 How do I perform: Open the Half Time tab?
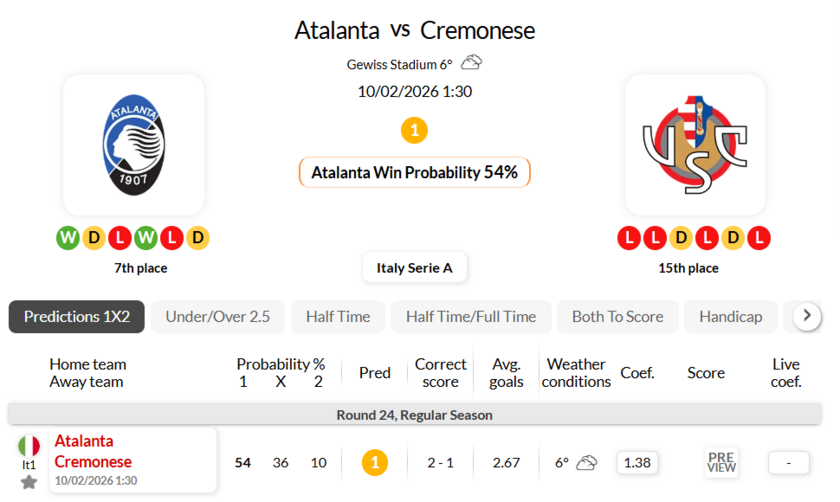pyautogui.click(x=338, y=316)
